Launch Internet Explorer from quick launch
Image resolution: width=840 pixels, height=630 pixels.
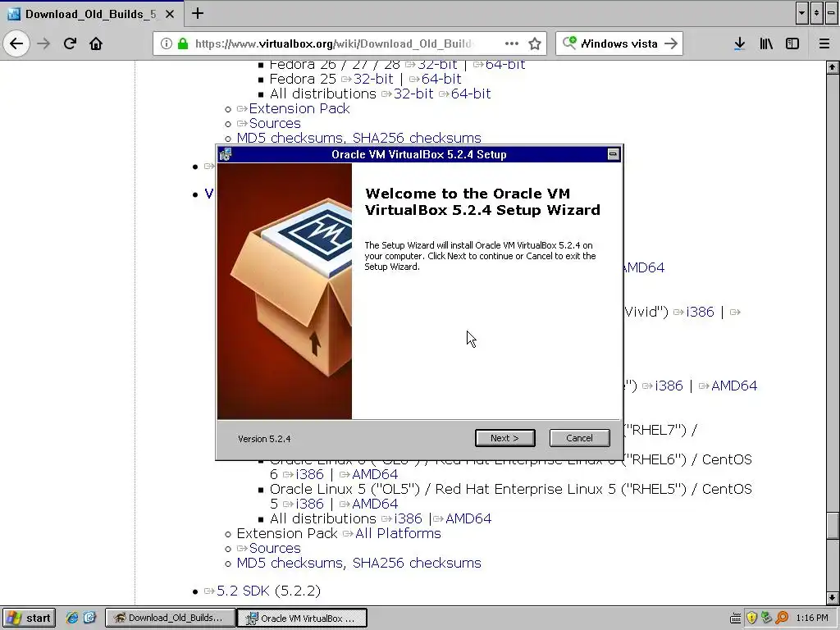[71, 618]
